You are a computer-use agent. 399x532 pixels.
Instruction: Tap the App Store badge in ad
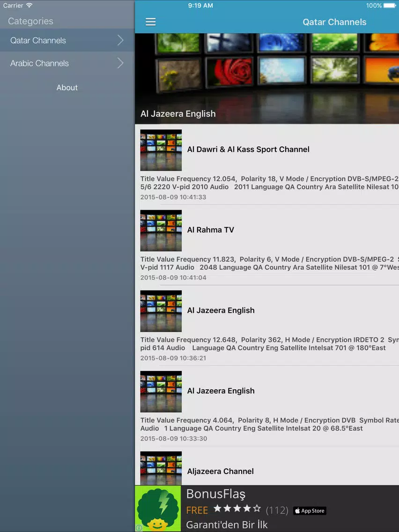click(310, 510)
